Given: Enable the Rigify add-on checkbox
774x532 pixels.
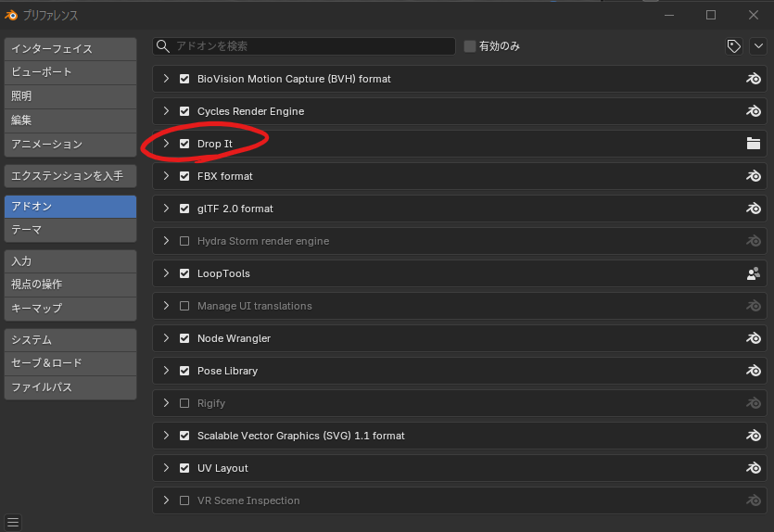Looking at the screenshot, I should point(184,403).
